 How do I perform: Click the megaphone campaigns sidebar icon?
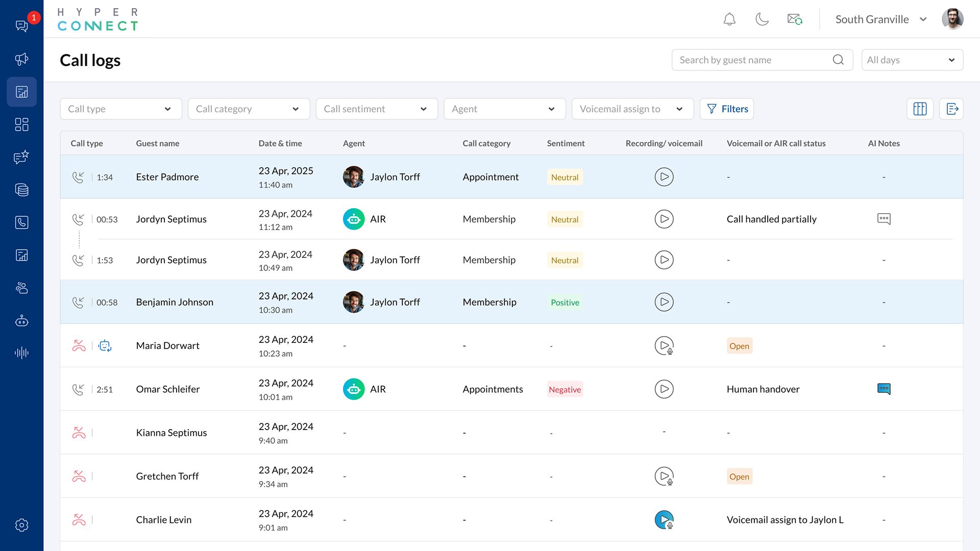pos(21,59)
